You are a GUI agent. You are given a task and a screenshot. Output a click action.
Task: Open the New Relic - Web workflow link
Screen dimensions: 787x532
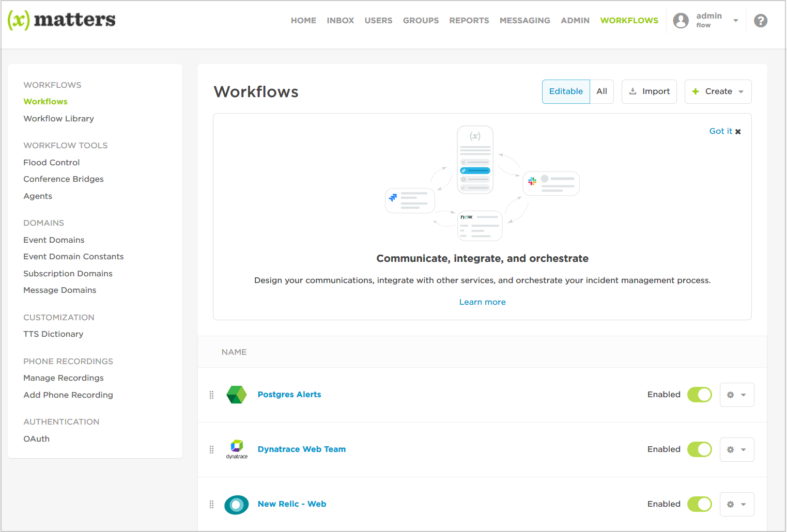pos(292,504)
